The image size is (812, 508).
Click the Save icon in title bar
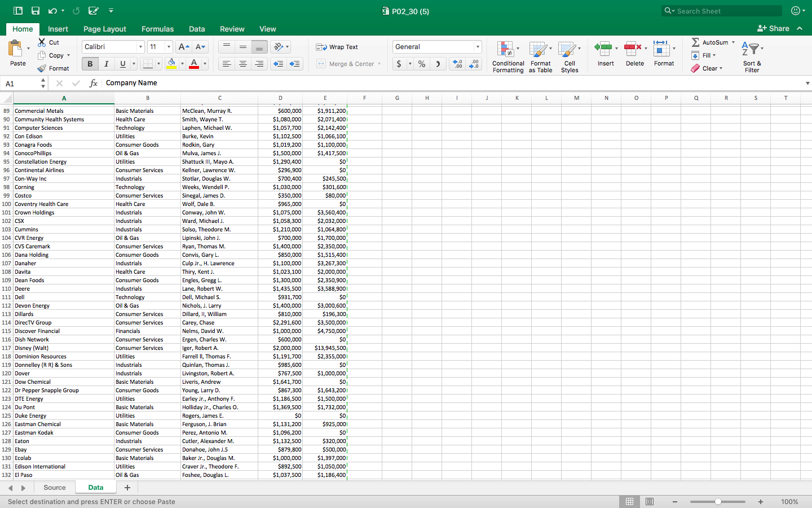click(36, 11)
